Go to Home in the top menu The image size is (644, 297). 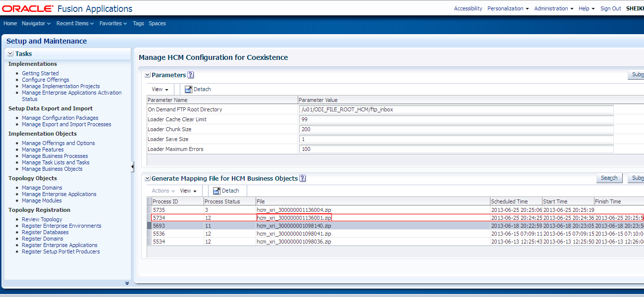pos(10,23)
